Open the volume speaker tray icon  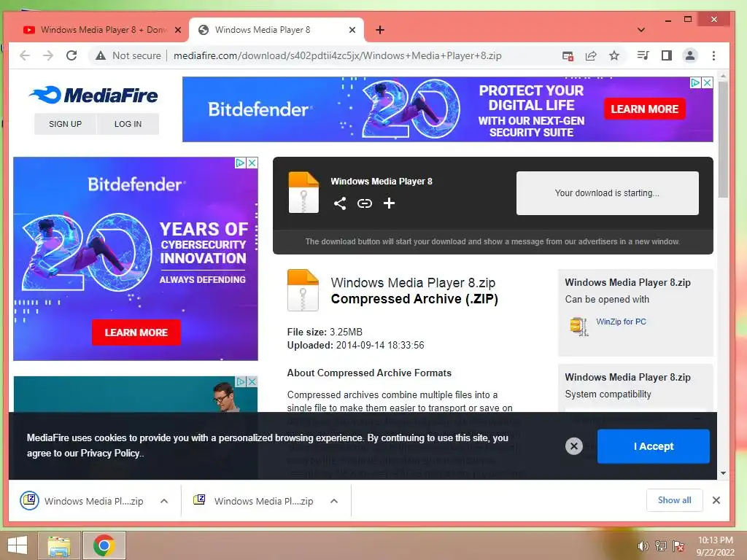(x=643, y=546)
